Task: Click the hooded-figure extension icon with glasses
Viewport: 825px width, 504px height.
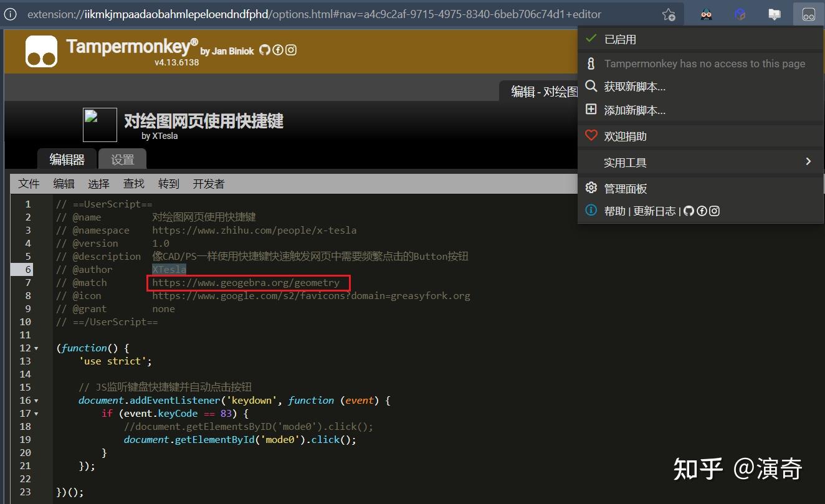Action: point(706,14)
